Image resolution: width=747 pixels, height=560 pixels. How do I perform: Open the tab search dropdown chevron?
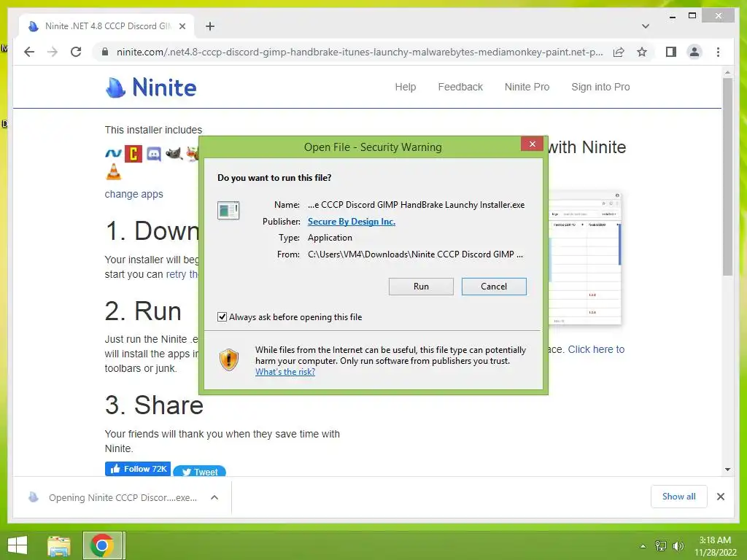coord(646,26)
